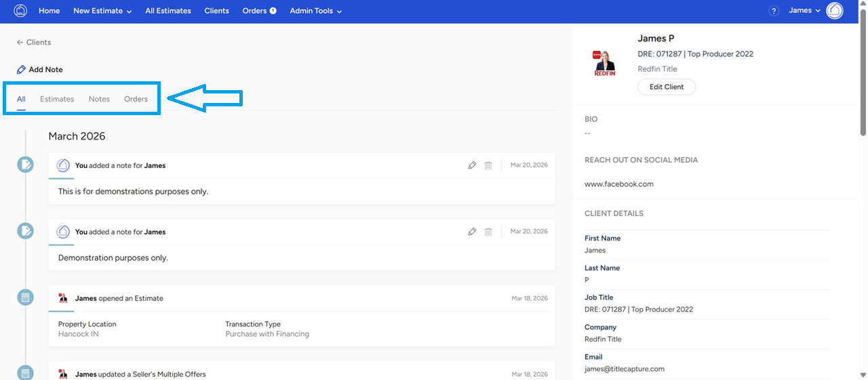Click the author avatar on second note card
This screenshot has width=868, height=380.
pyautogui.click(x=63, y=232)
